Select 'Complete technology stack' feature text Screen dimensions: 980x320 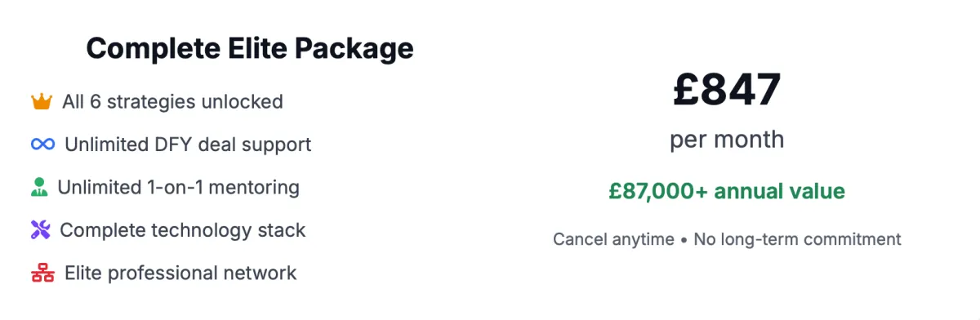(x=183, y=230)
